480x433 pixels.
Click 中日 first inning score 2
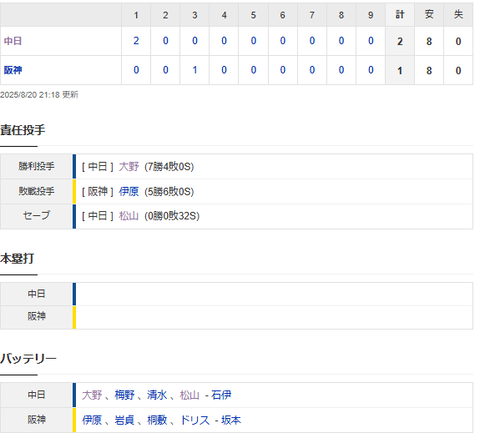tap(136, 41)
